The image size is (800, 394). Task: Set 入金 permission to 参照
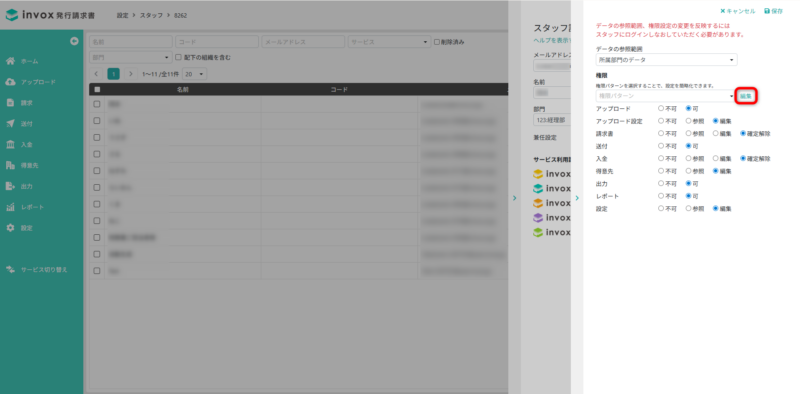coord(688,159)
